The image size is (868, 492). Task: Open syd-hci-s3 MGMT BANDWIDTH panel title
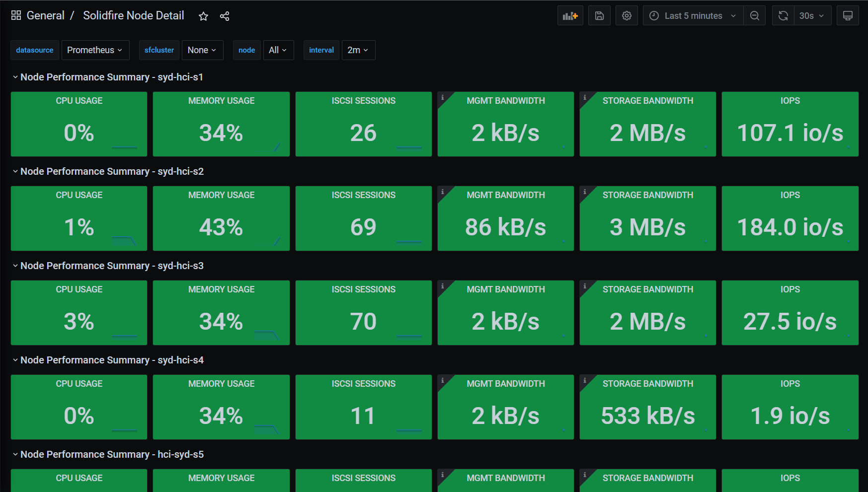click(x=506, y=289)
